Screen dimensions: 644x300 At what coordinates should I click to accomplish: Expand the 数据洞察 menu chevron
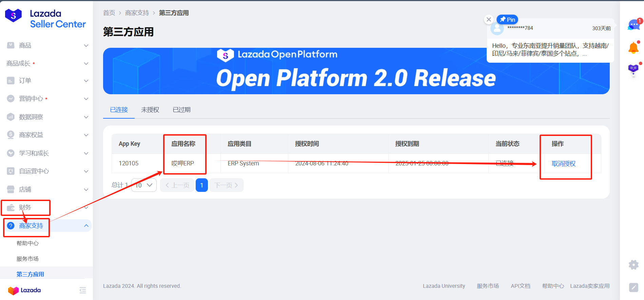[86, 117]
